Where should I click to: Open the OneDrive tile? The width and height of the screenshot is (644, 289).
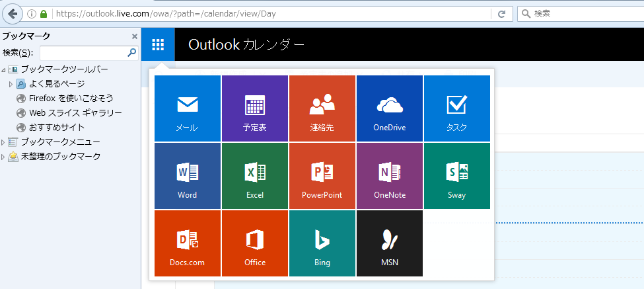coord(389,108)
